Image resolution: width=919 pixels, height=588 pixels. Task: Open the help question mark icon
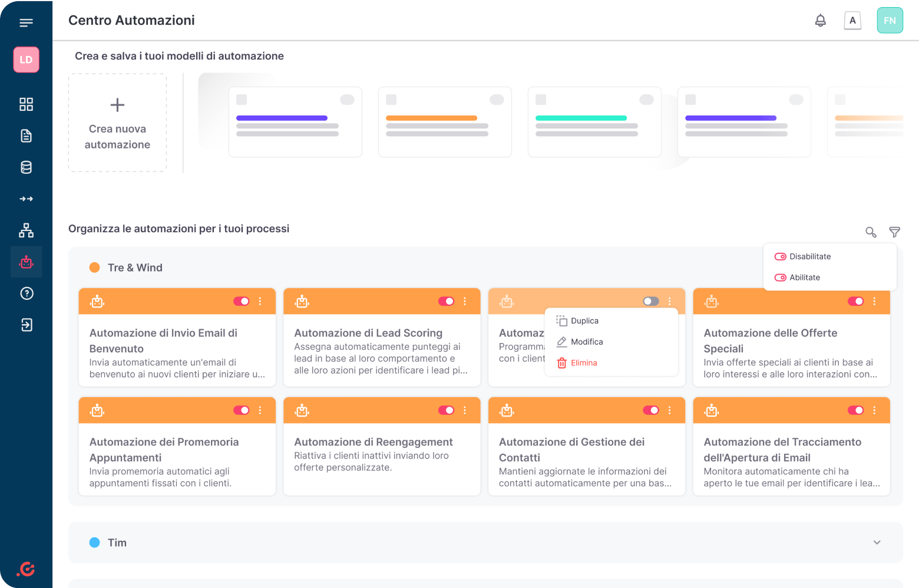[26, 293]
